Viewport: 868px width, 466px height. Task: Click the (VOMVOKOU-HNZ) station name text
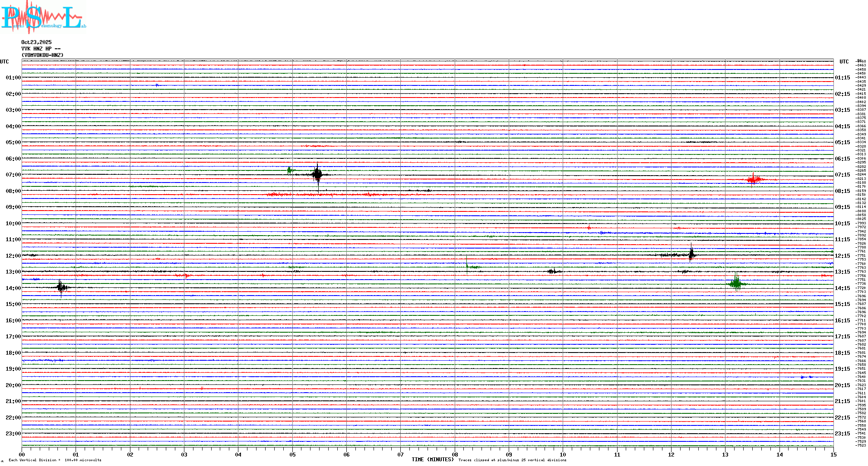42,55
